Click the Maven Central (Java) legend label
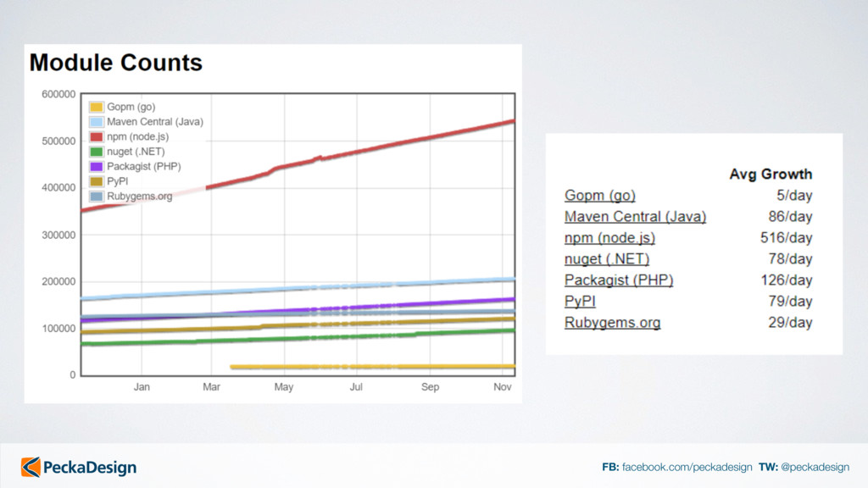 (155, 122)
